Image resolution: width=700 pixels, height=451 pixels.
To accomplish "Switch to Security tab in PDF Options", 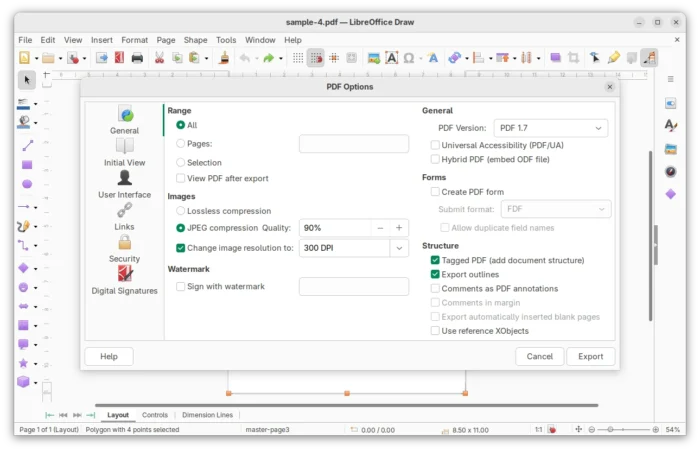I will [x=125, y=249].
